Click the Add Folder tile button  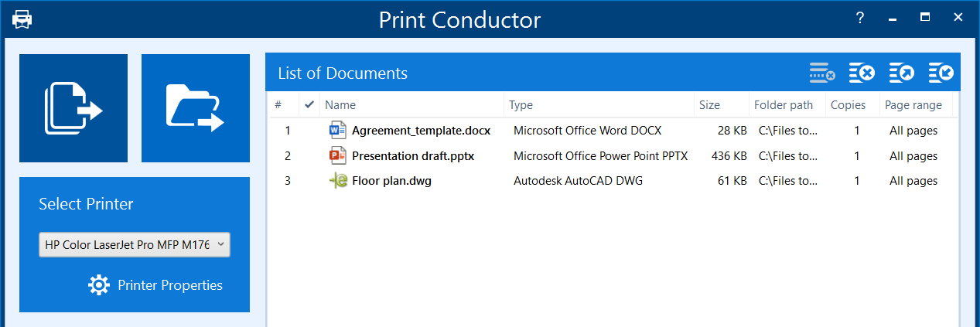[196, 108]
